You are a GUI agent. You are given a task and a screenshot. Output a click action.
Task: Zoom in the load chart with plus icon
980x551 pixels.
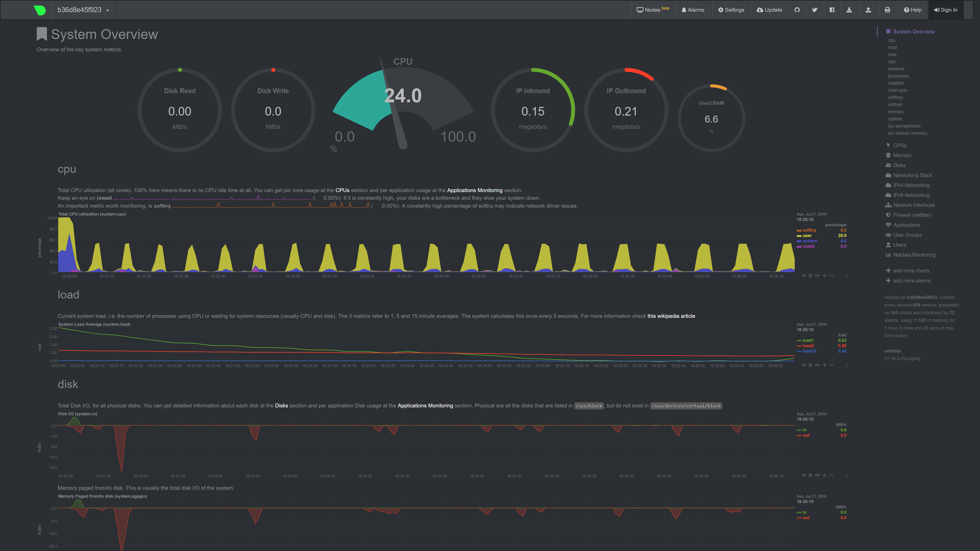tap(824, 365)
